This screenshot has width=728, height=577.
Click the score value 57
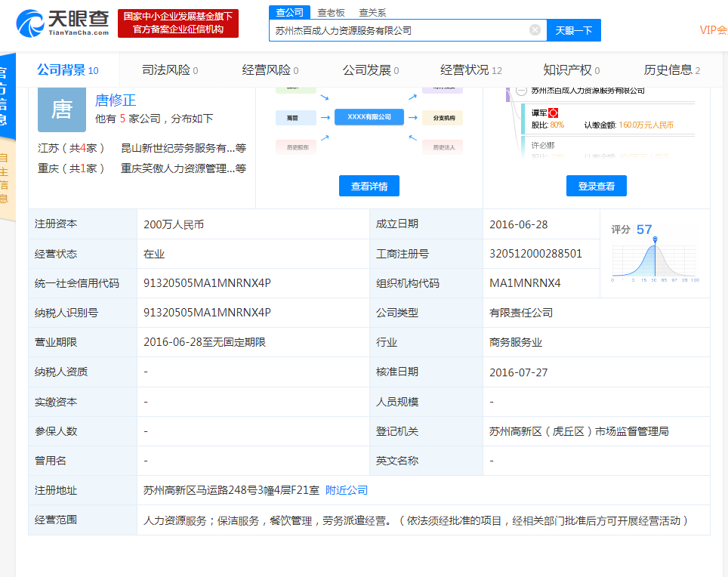644,230
